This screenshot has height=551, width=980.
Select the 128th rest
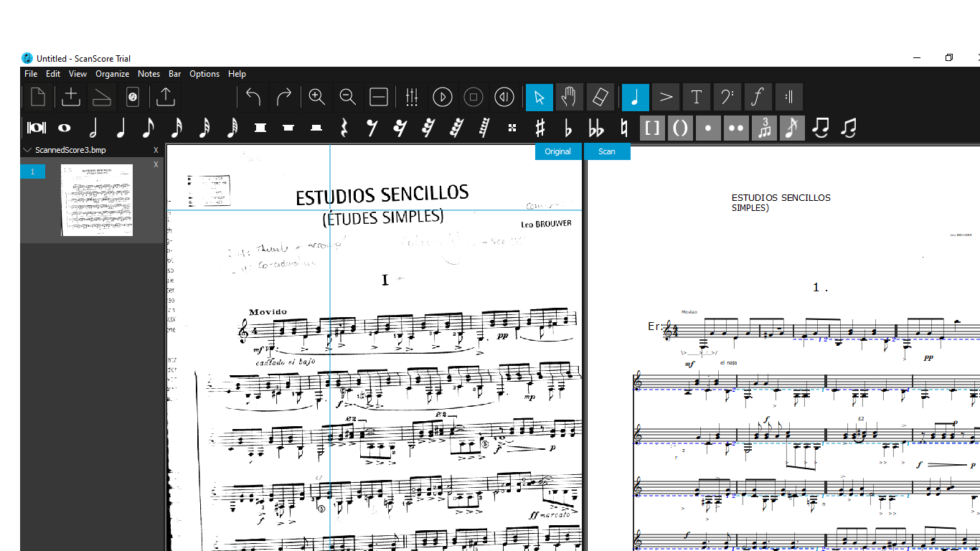point(484,128)
